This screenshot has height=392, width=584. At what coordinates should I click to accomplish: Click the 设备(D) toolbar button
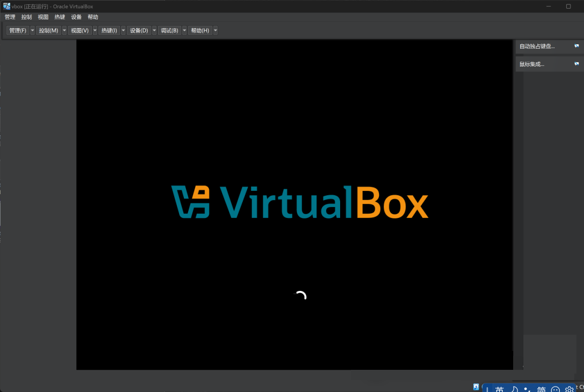point(139,30)
